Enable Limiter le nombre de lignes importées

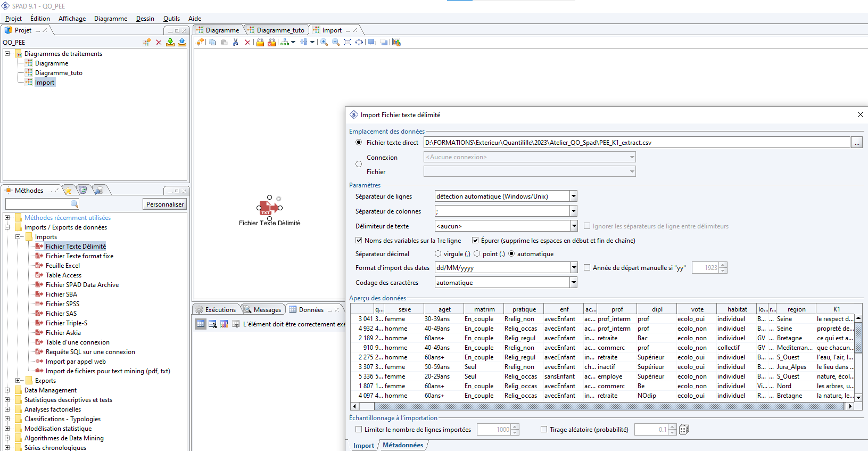359,429
